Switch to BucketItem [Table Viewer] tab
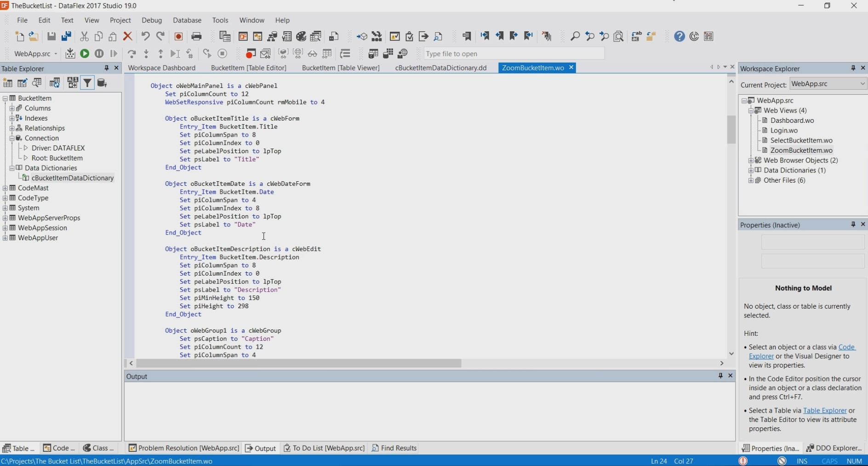Viewport: 868px width, 466px height. click(340, 68)
